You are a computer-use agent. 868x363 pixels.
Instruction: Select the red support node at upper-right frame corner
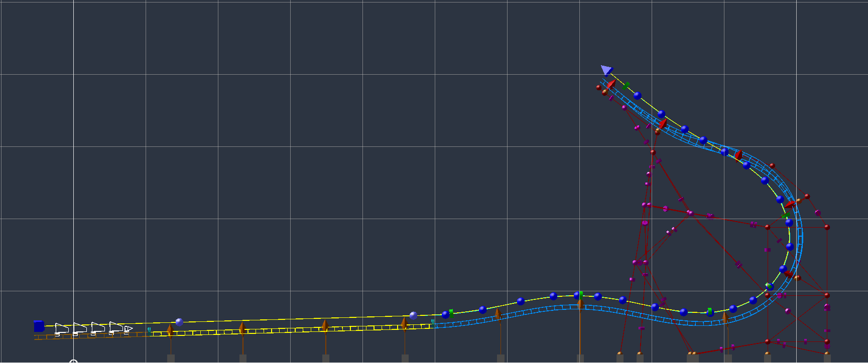tap(827, 227)
